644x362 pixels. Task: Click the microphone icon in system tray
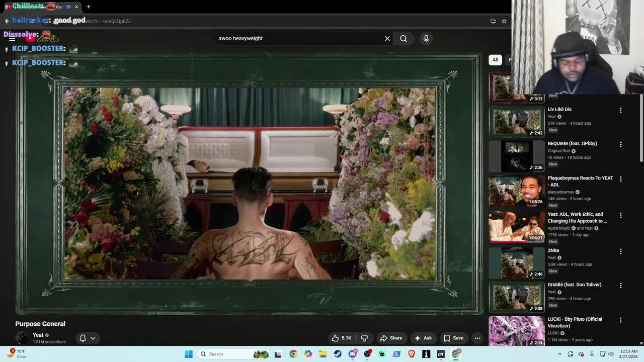[592, 354]
